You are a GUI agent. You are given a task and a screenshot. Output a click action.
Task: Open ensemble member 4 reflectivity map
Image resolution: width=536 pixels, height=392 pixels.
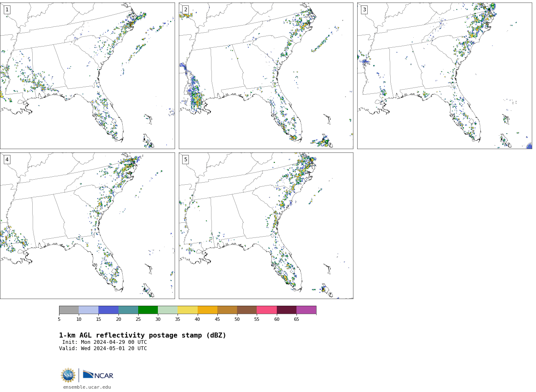coord(87,226)
